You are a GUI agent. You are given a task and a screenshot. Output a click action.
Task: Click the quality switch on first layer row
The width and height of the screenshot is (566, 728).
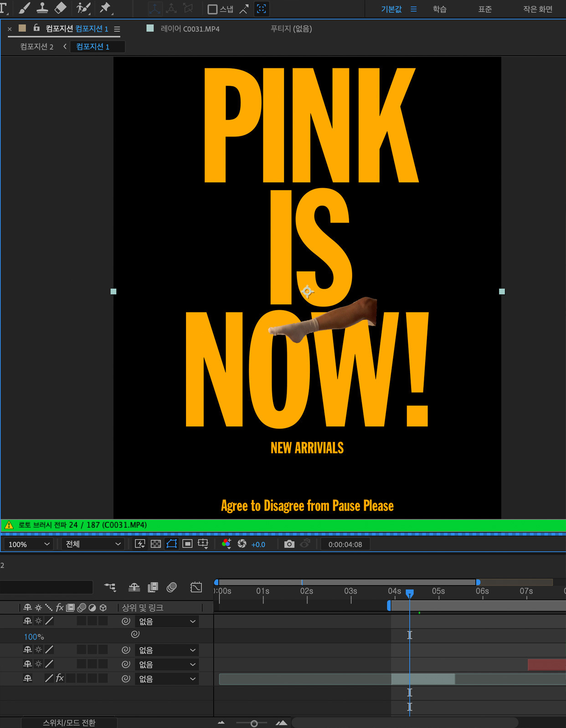coord(49,621)
